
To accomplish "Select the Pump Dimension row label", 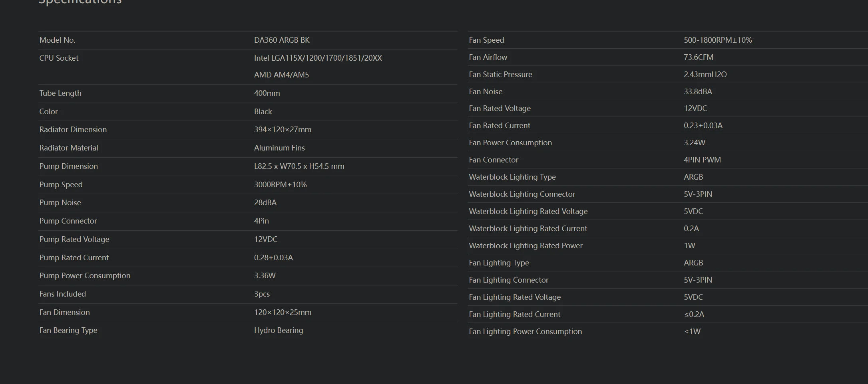I will (x=68, y=166).
